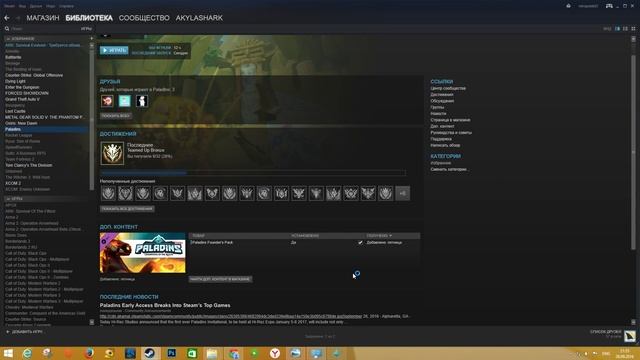
Task: Open the Teamed Up Bronze achievement icon
Action: [x=112, y=153]
